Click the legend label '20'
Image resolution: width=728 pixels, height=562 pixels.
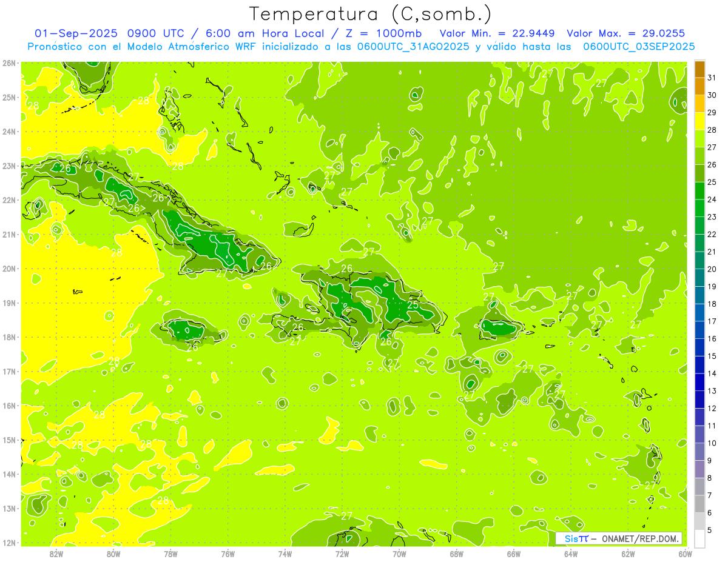[x=712, y=269]
